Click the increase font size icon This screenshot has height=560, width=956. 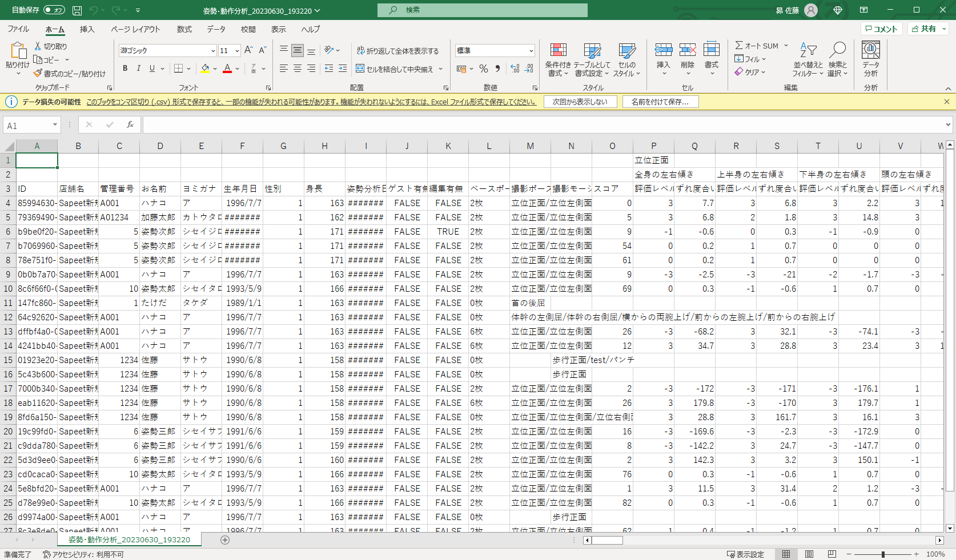[x=248, y=50]
